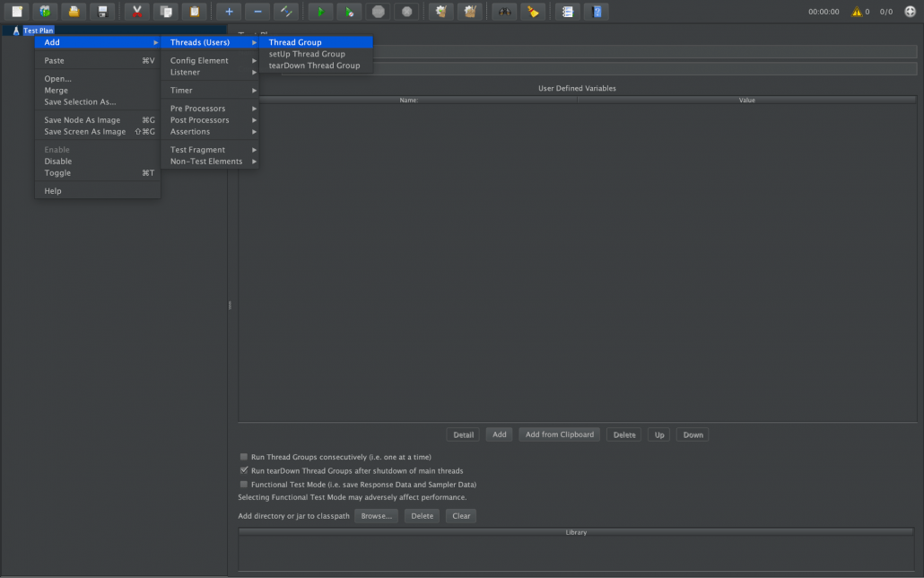Click the yellow warning triangle log icon
Image resolution: width=924 pixels, height=578 pixels.
click(x=857, y=12)
